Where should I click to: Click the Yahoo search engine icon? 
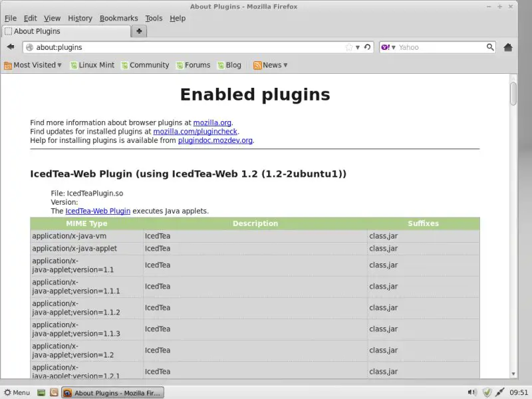pyautogui.click(x=386, y=47)
